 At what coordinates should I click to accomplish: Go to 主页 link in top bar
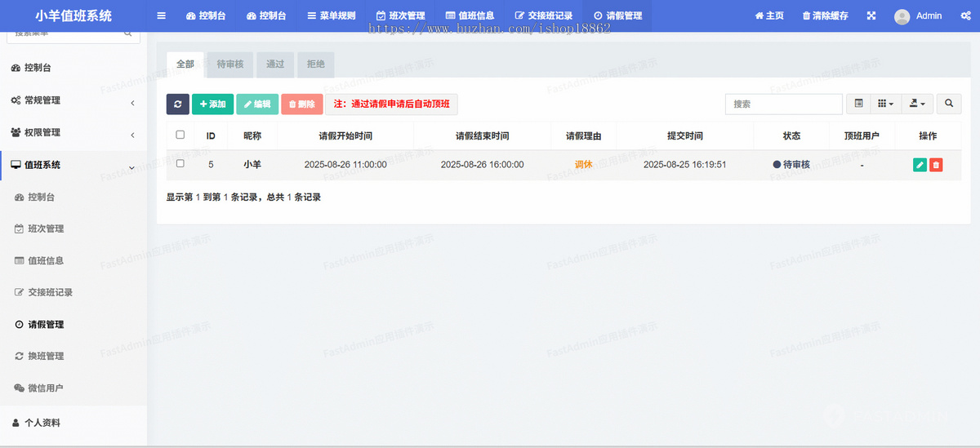click(x=770, y=16)
